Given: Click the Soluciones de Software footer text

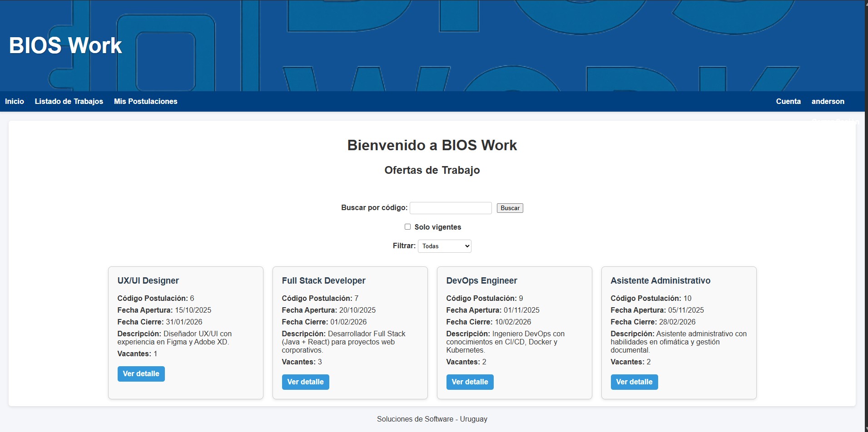Looking at the screenshot, I should pyautogui.click(x=432, y=419).
